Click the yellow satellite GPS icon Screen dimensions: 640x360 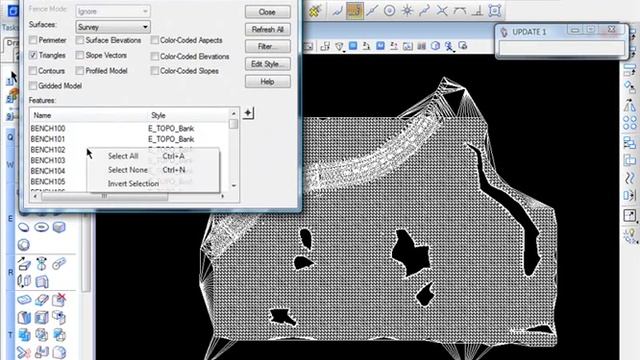pos(315,11)
